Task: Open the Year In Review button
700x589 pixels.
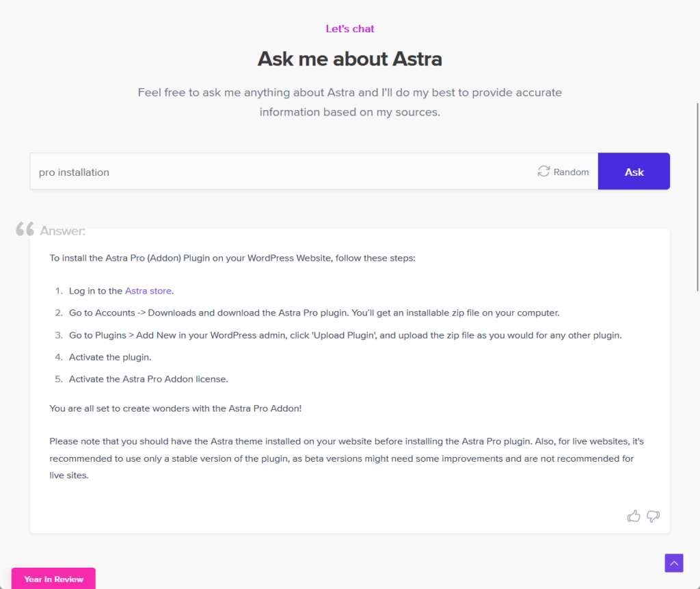Action: [53, 579]
